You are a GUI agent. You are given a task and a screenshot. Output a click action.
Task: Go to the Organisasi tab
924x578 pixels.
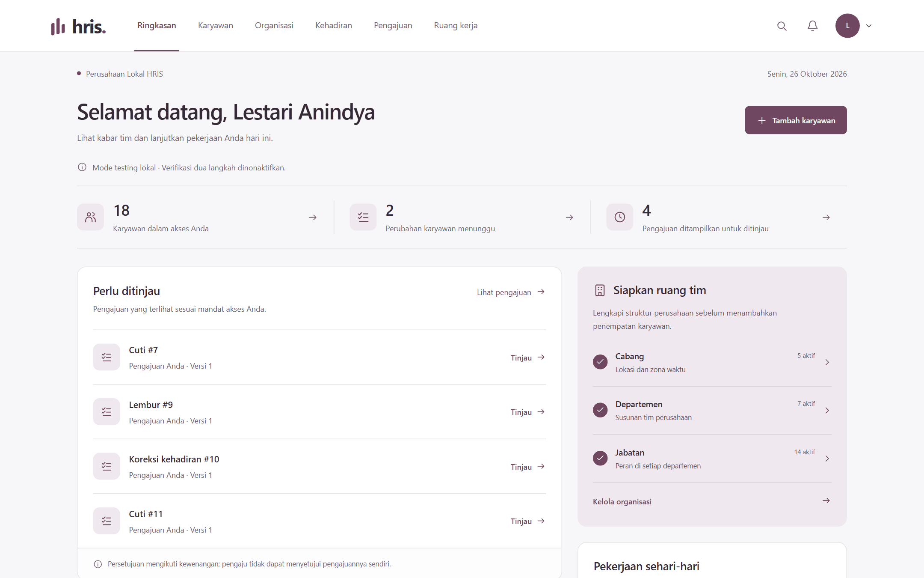point(274,25)
